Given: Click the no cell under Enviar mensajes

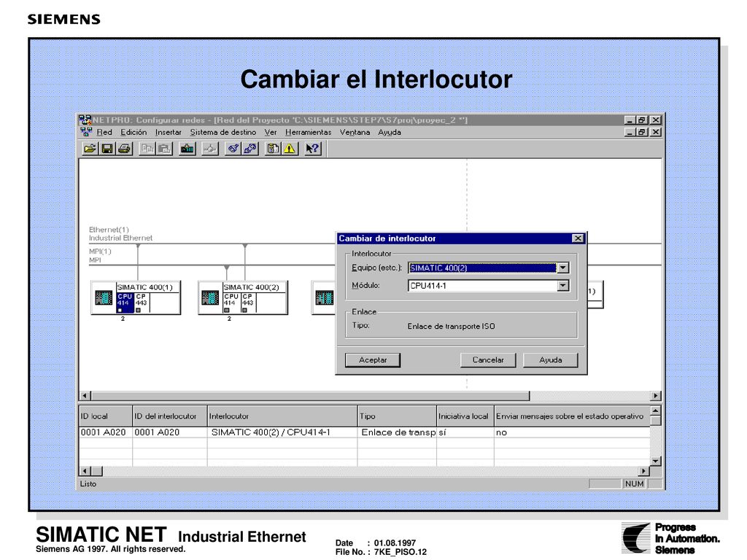Looking at the screenshot, I should coord(572,432).
